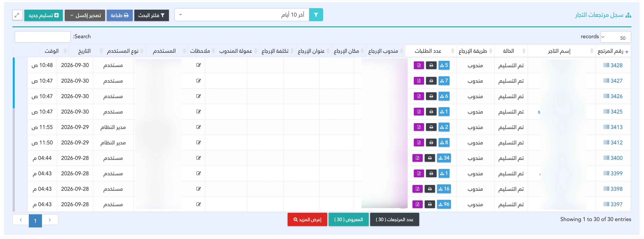Click the إعرض المزيد show more button
Image resolution: width=644 pixels, height=239 pixels.
point(307,220)
